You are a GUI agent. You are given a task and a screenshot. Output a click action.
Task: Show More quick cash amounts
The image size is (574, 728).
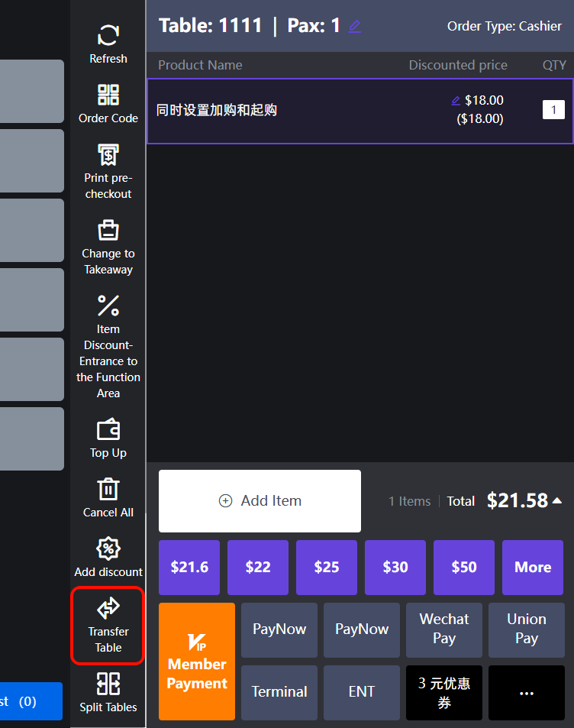[x=533, y=567]
